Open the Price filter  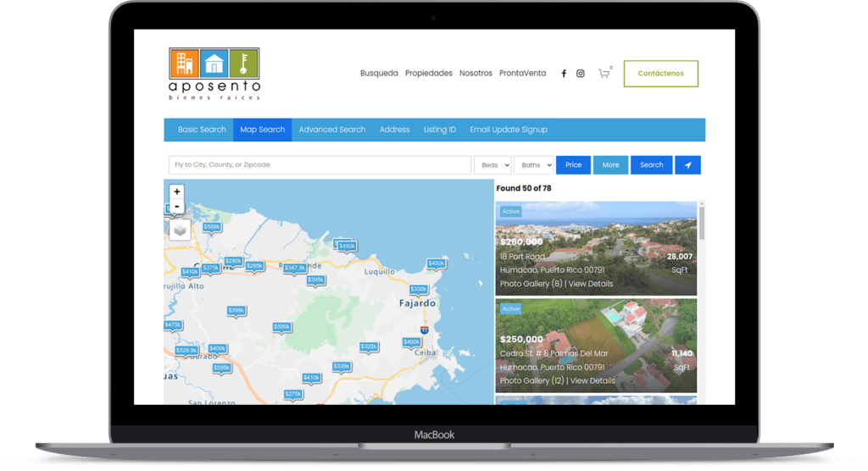[x=574, y=165]
